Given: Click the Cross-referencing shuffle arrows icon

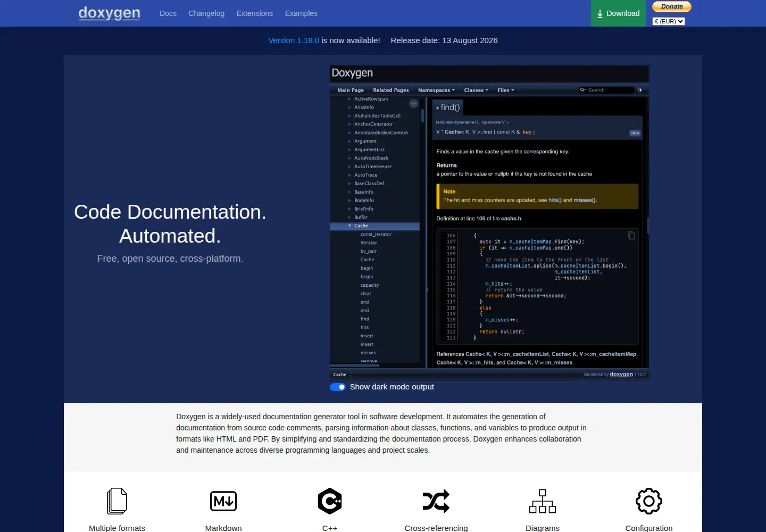Looking at the screenshot, I should [x=436, y=501].
